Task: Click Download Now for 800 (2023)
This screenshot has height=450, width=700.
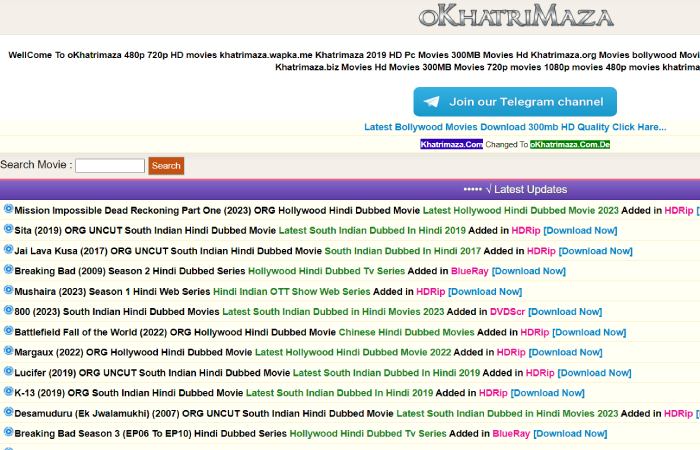Action: (x=565, y=312)
